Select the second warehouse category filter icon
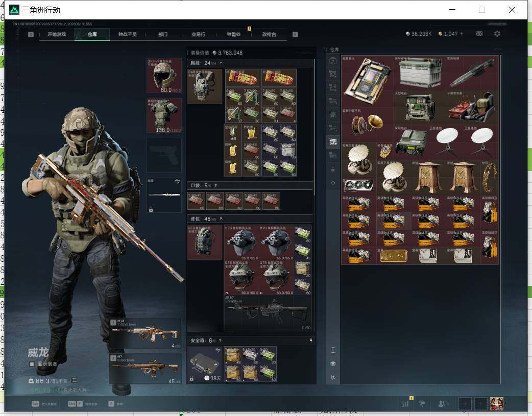Screen dimensions: 532x416 click(x=333, y=74)
